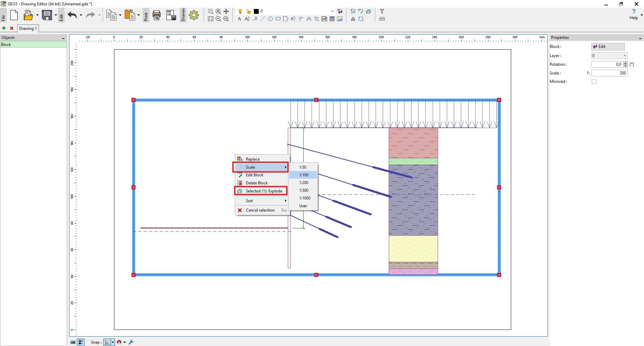Expand the Save button dropdown arrow
The image size is (644, 346).
pyautogui.click(x=56, y=15)
